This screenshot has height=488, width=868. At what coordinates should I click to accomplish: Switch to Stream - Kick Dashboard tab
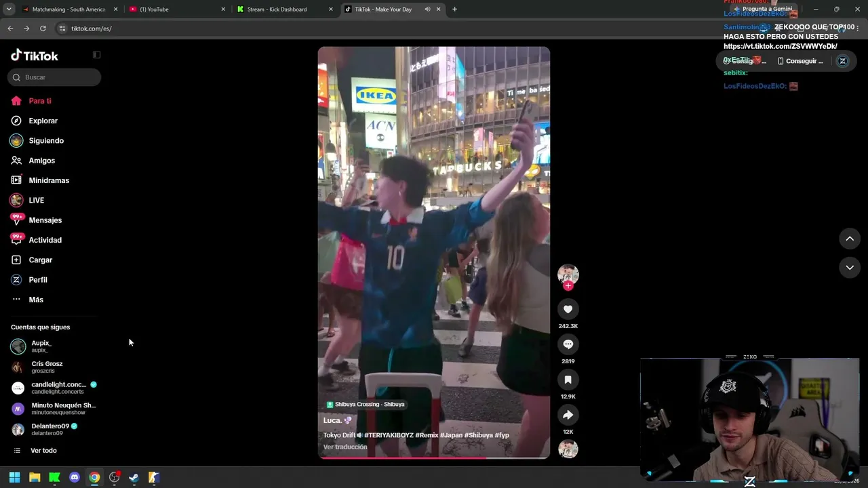tap(284, 9)
